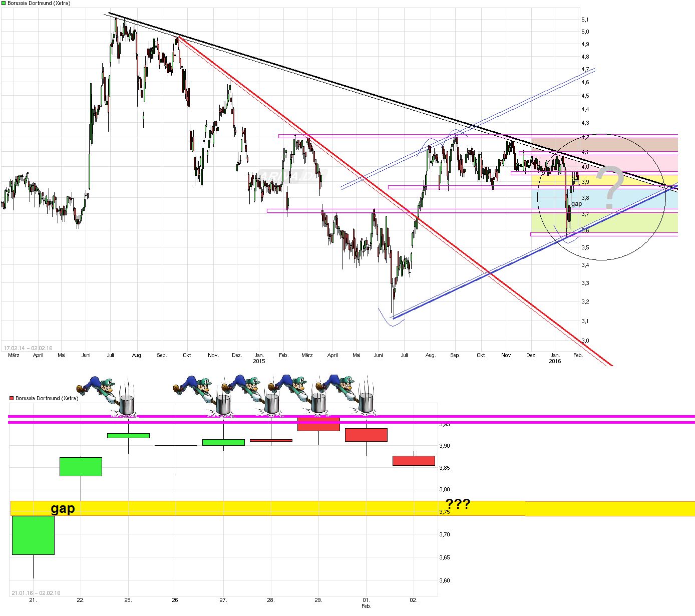Select the green candle for 27.
The width and height of the screenshot is (695, 616).
(x=223, y=442)
